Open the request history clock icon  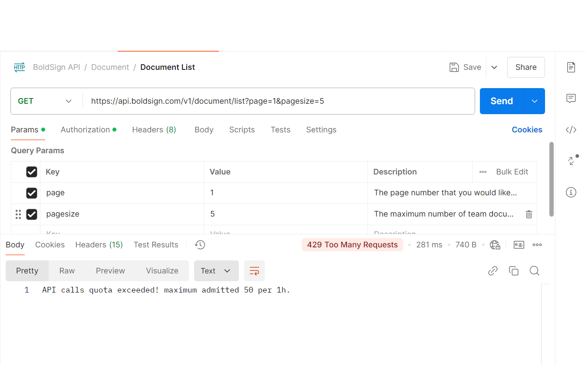click(x=199, y=244)
